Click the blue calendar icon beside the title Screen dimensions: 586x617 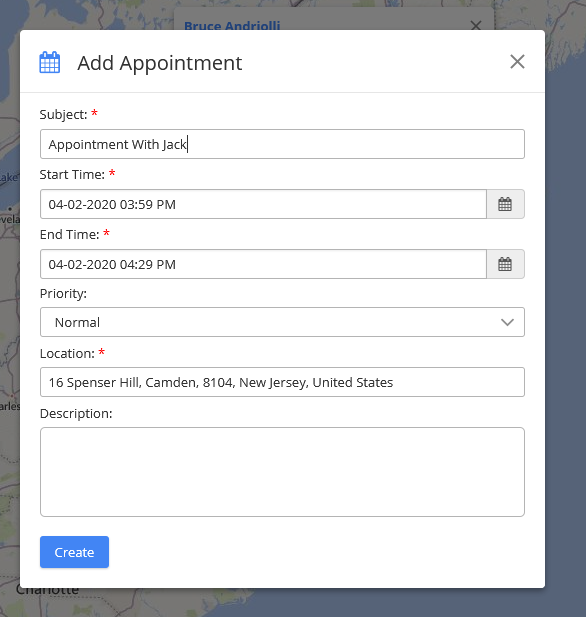click(x=50, y=62)
